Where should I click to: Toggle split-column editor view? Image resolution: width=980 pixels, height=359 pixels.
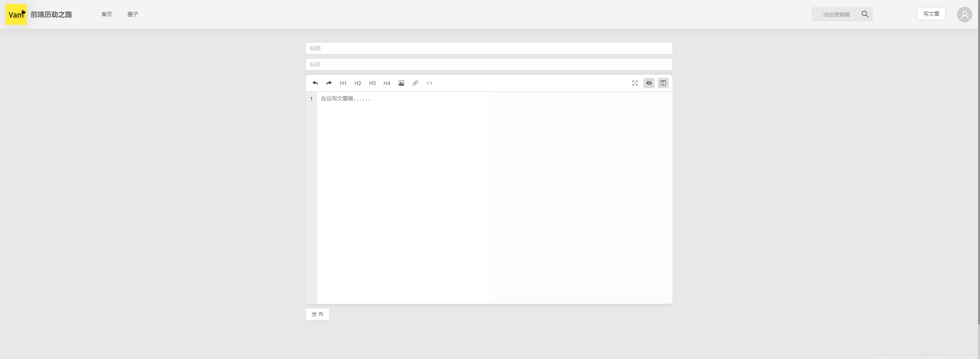pos(663,83)
